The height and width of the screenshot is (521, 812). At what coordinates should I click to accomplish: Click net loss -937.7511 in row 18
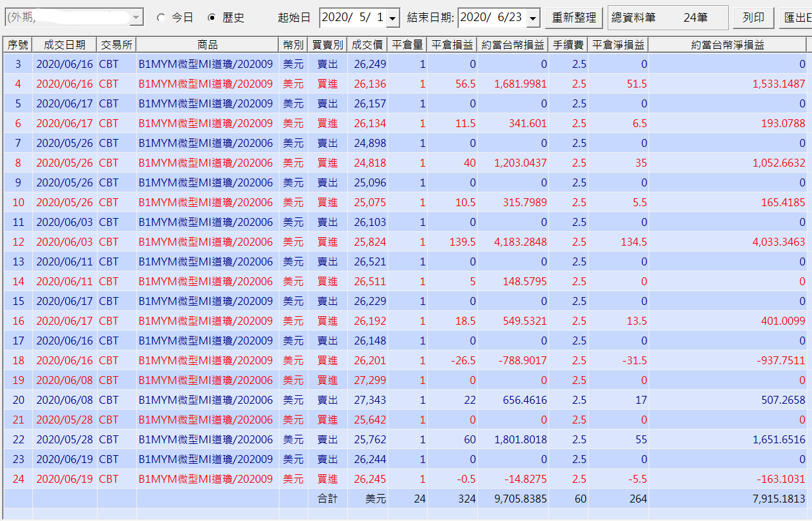pos(781,360)
